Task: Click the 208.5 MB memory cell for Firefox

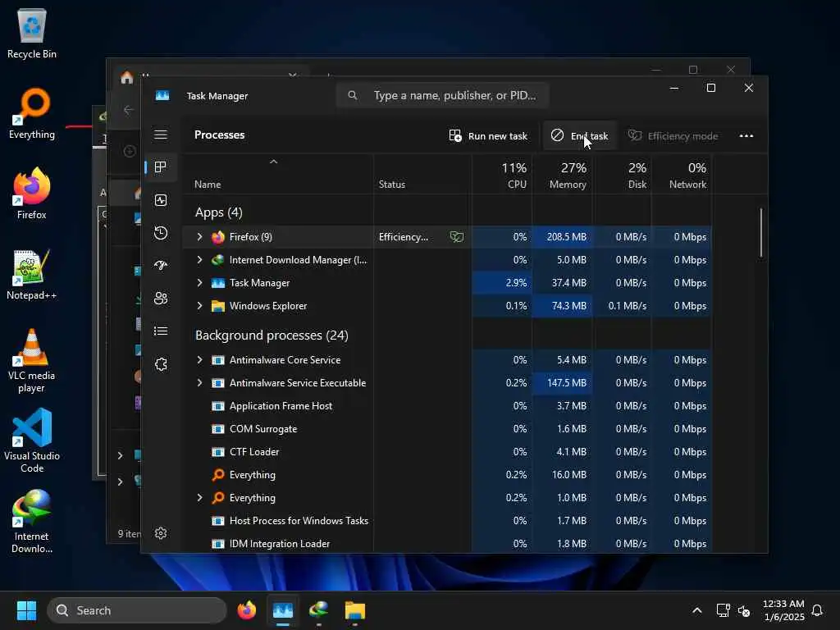Action: pyautogui.click(x=562, y=237)
